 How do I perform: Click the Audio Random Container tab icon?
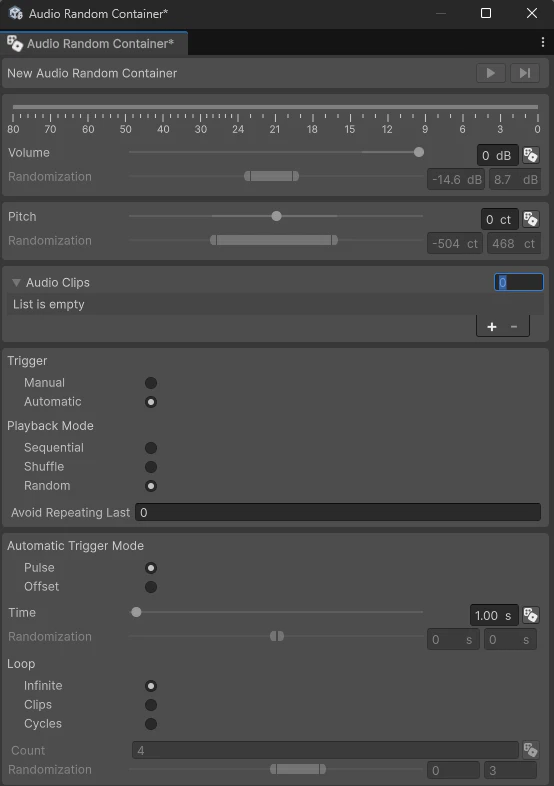coord(15,44)
